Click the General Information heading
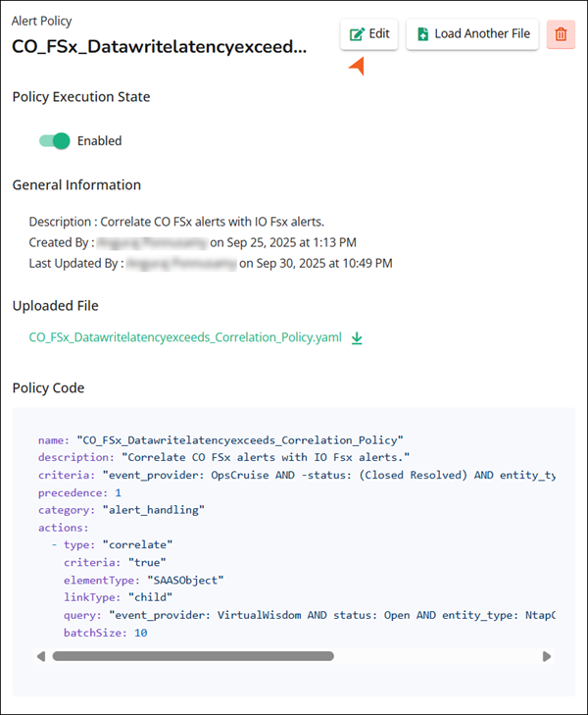 76,184
